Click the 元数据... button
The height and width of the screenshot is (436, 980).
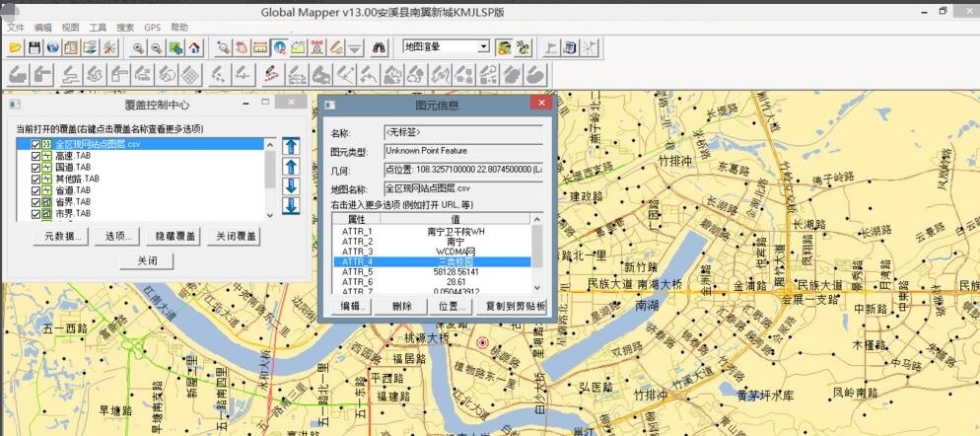point(61,237)
